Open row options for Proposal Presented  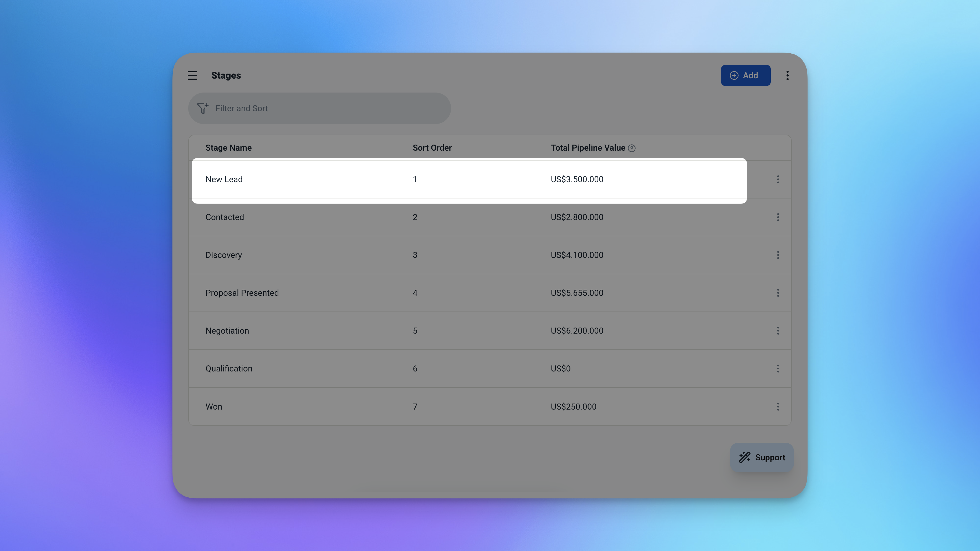tap(778, 293)
